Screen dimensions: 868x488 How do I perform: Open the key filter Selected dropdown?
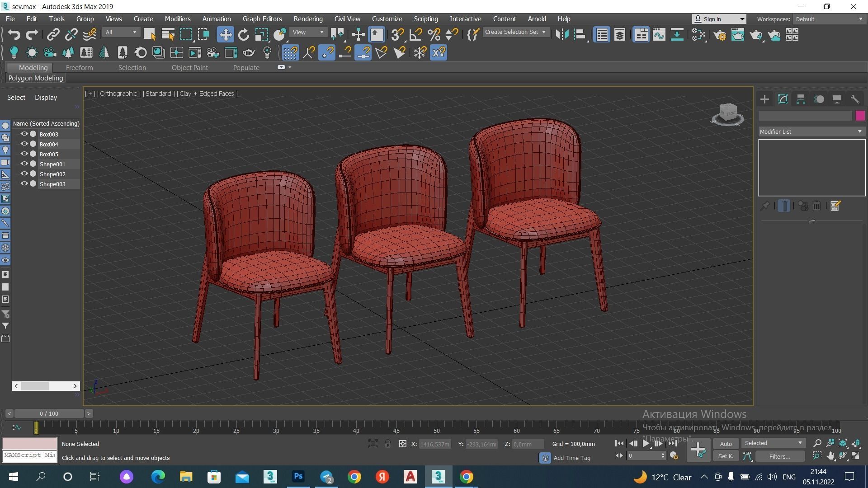[774, 443]
